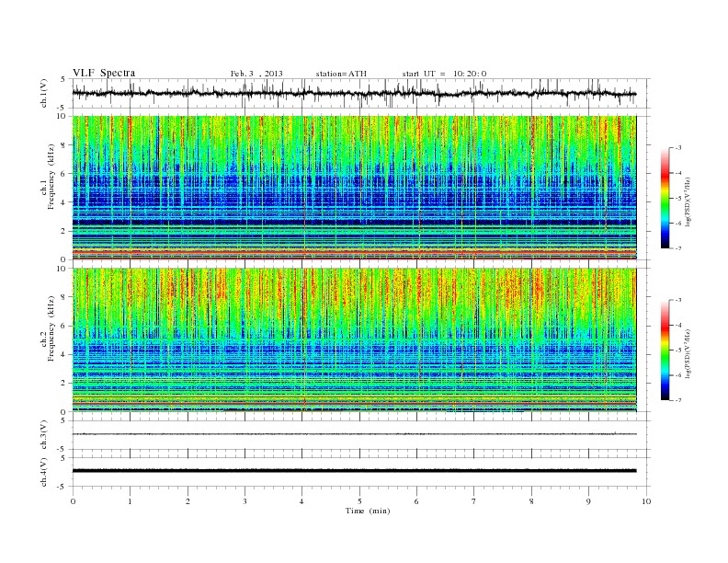Click the "Time (min)" x-axis label
This screenshot has height=563, width=728.
pyautogui.click(x=368, y=511)
